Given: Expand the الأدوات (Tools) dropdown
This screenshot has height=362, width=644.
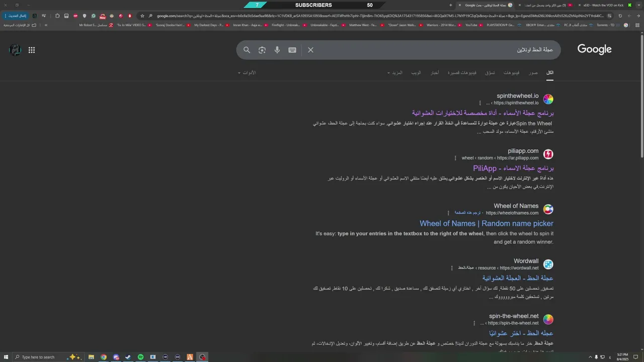Looking at the screenshot, I should (x=247, y=73).
